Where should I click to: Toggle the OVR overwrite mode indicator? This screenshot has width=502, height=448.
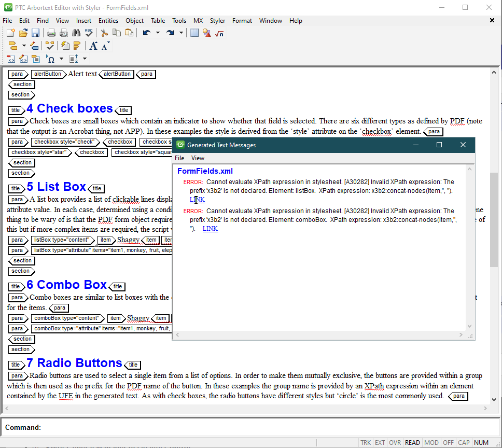(x=395, y=442)
